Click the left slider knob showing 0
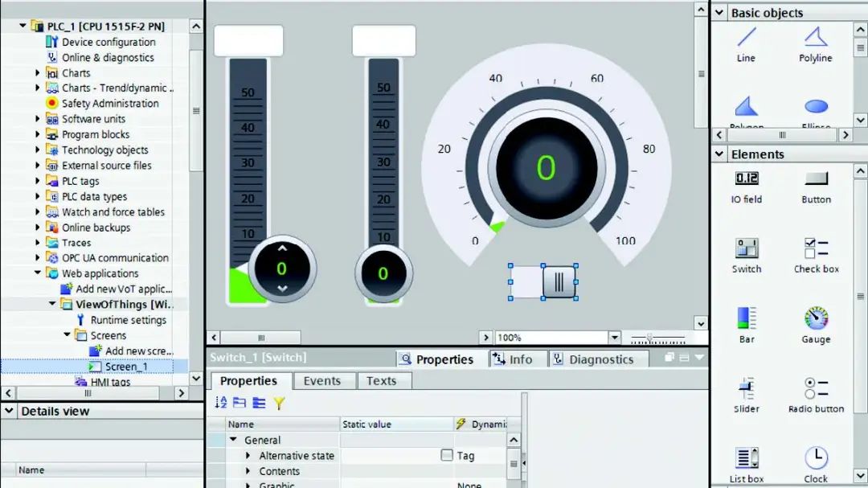 pos(282,269)
